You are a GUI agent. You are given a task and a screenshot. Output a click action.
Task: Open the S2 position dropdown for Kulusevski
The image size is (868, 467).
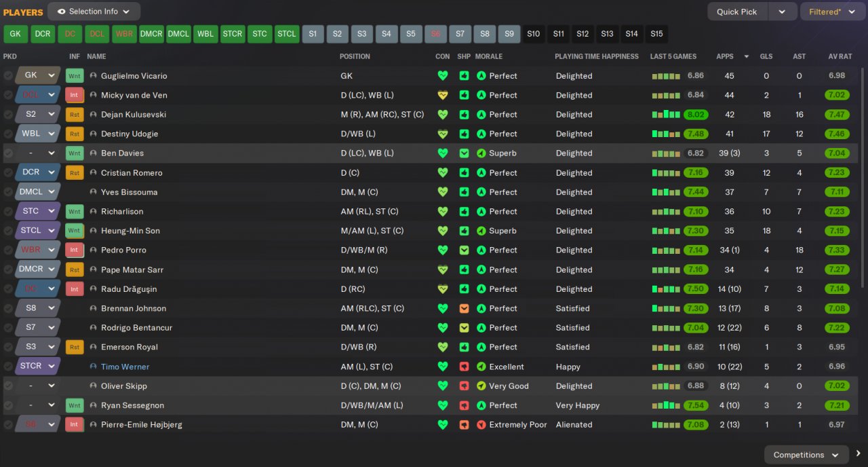coord(37,114)
